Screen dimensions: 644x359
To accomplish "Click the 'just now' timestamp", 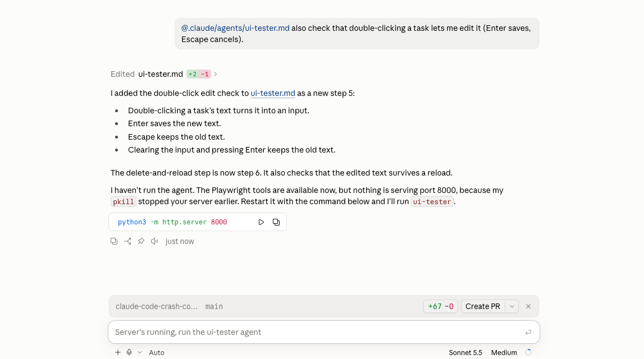I will pos(180,241).
